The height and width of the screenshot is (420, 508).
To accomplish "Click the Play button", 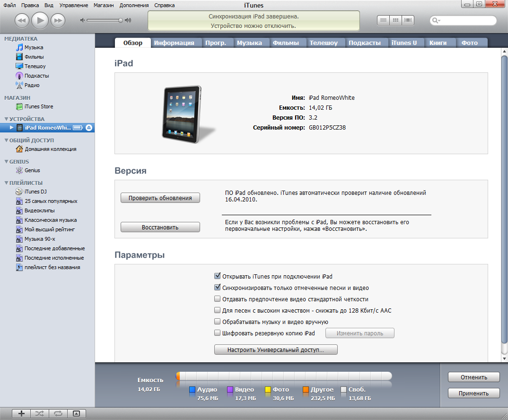I will pos(40,20).
